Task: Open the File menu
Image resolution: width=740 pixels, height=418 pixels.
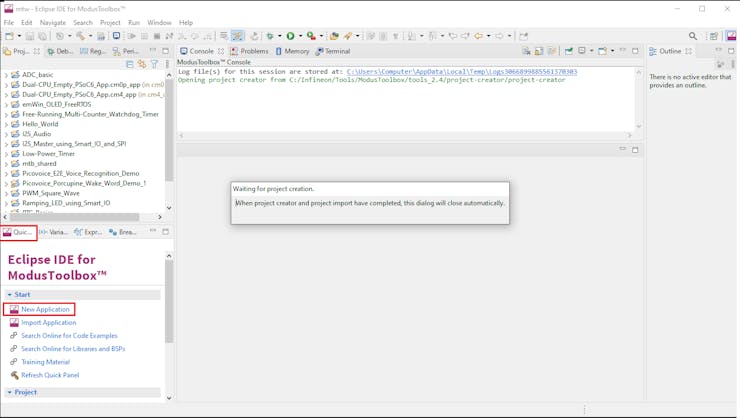Action: click(x=8, y=23)
